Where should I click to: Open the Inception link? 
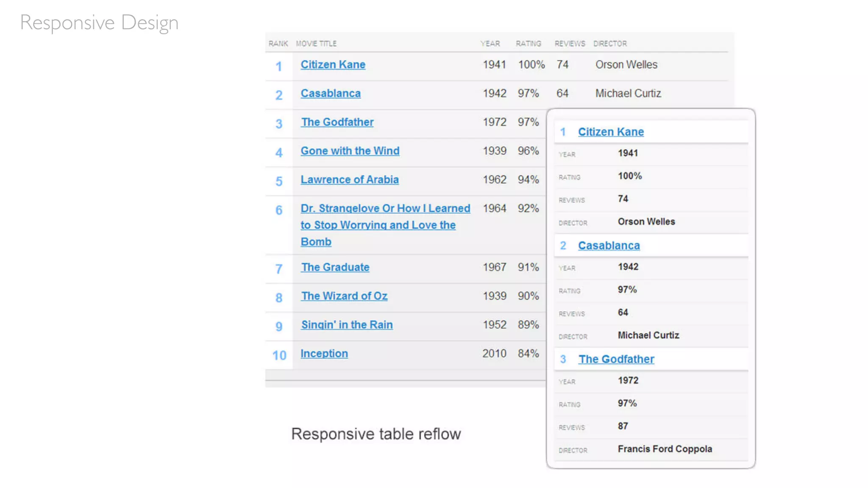click(x=324, y=354)
